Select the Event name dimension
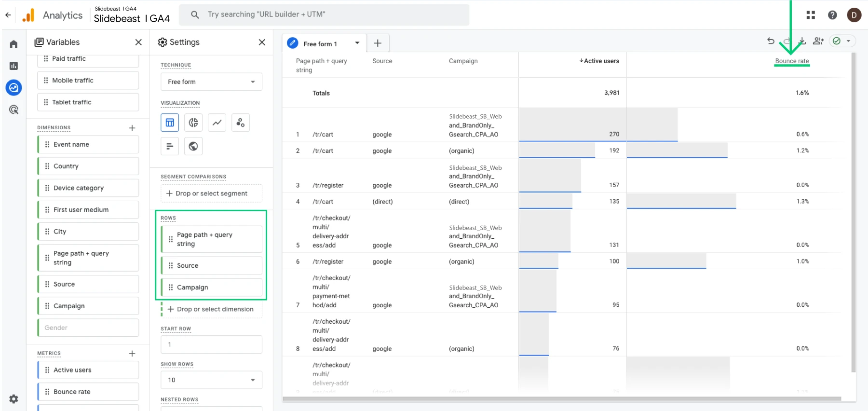The width and height of the screenshot is (868, 411). coord(88,144)
